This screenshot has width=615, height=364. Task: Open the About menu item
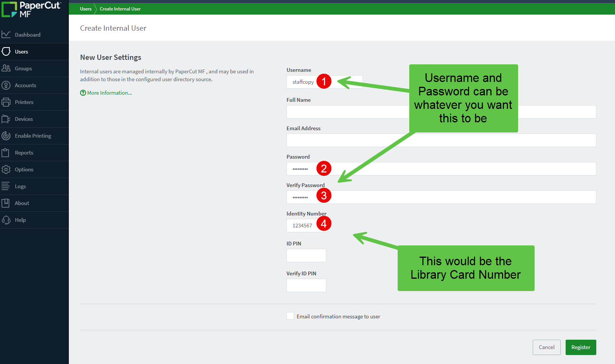pyautogui.click(x=22, y=203)
